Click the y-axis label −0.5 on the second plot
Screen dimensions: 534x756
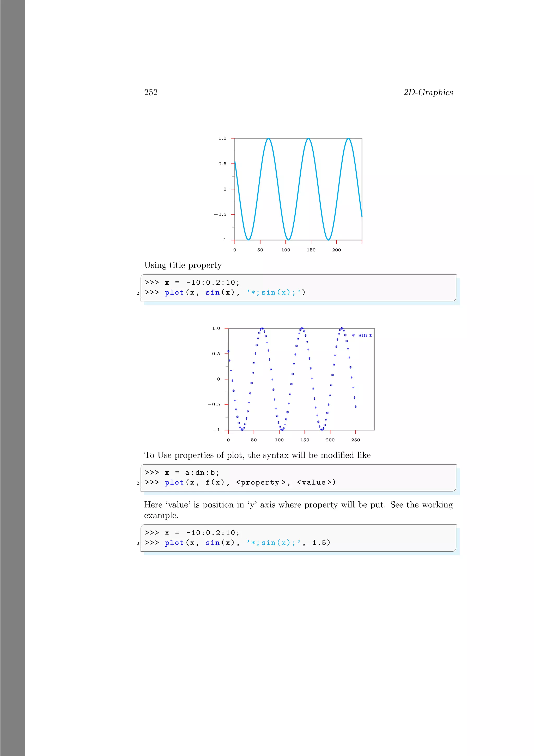(214, 404)
